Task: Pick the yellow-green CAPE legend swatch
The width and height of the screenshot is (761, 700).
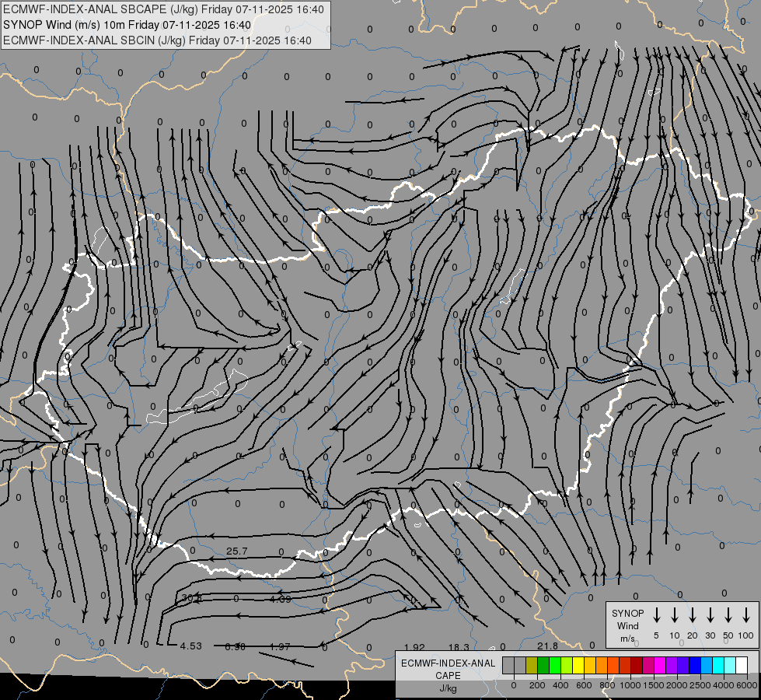Action: point(567,665)
